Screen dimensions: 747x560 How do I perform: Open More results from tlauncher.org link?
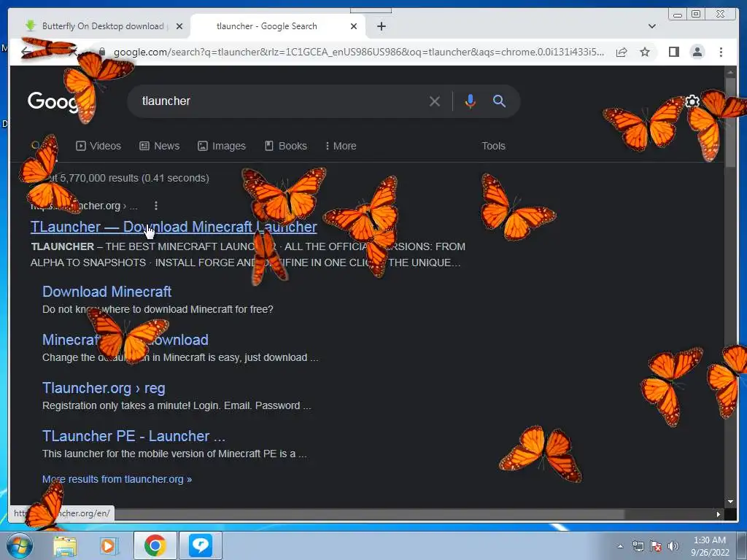point(117,479)
